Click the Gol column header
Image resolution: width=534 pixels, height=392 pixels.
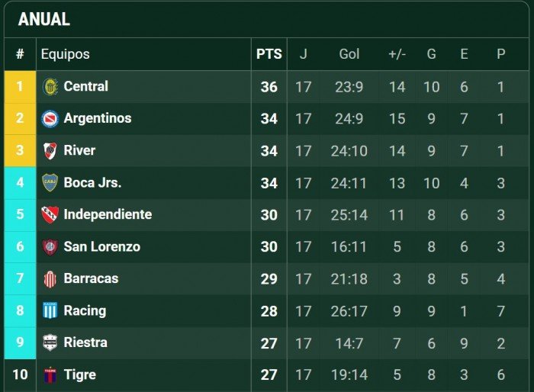click(349, 54)
